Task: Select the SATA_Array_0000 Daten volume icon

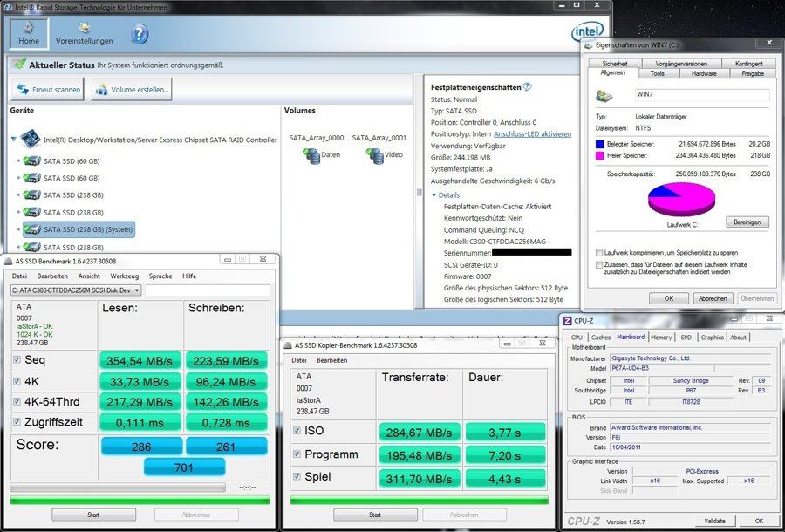Action: pos(311,155)
